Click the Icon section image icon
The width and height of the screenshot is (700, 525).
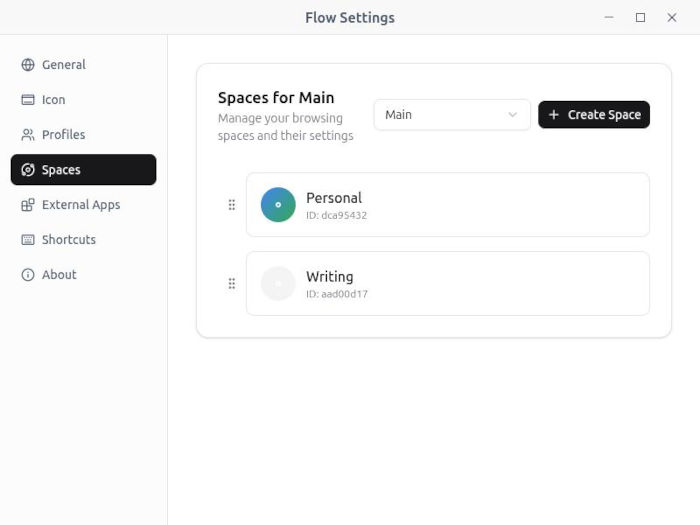click(x=28, y=100)
